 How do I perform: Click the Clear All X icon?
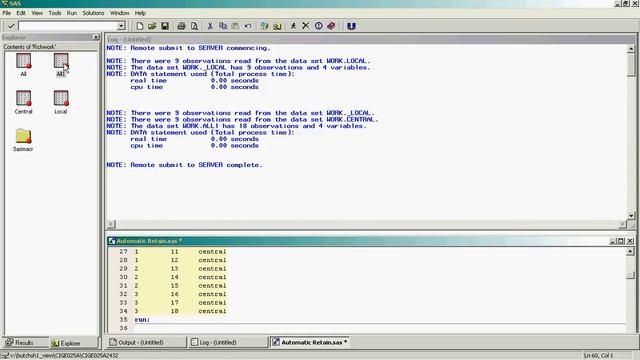(305, 26)
